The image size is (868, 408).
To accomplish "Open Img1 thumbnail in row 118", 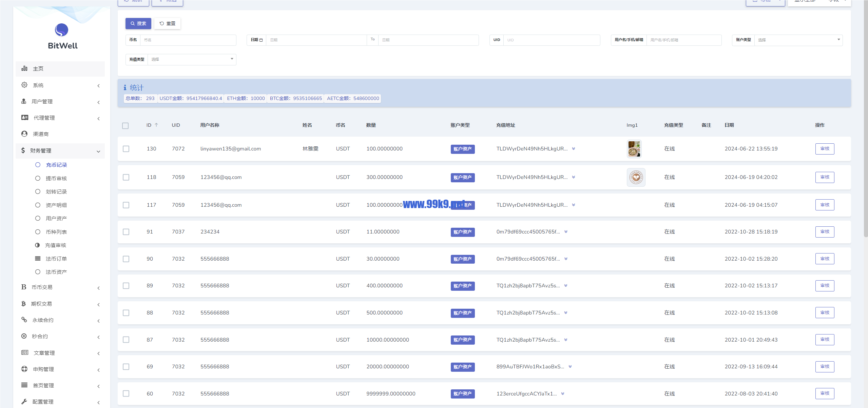I will click(636, 177).
